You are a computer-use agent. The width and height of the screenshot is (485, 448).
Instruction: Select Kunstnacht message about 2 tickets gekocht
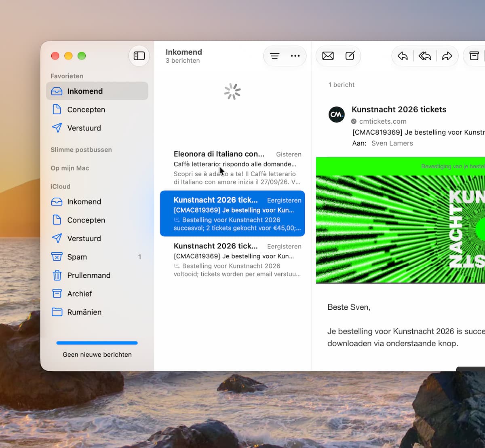point(232,213)
